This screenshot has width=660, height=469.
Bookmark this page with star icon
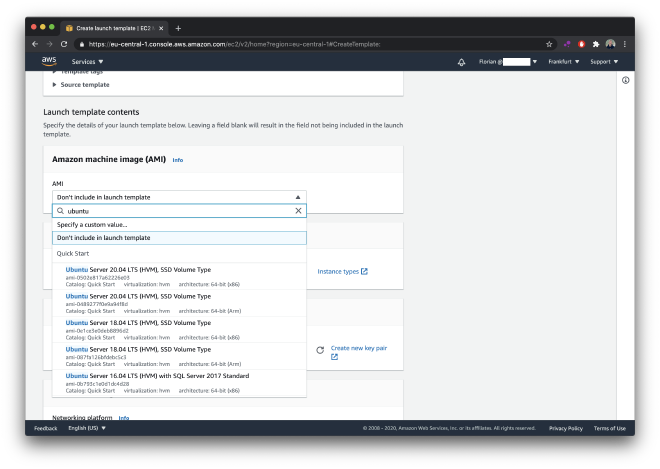tap(549, 44)
